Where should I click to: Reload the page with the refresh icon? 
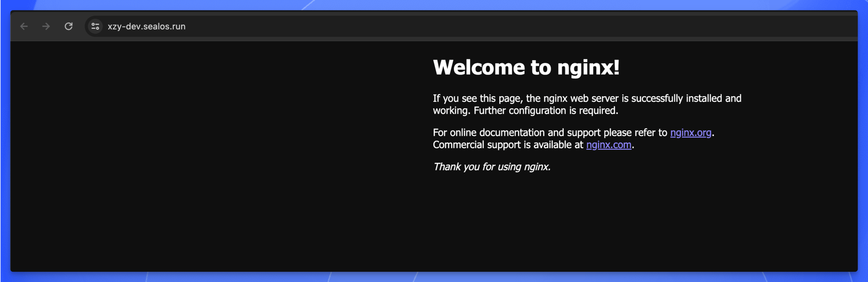[69, 26]
